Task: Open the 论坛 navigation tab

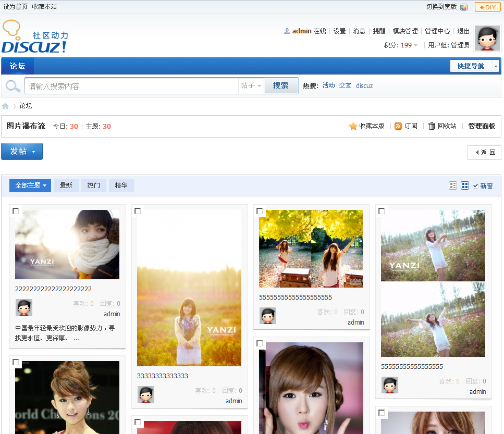Action: [x=17, y=66]
